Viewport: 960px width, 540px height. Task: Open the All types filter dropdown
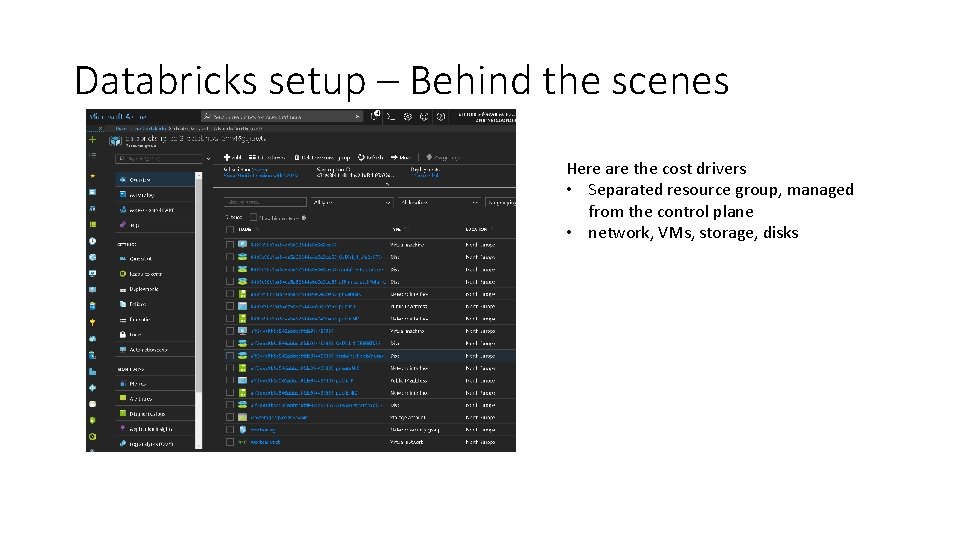[351, 202]
